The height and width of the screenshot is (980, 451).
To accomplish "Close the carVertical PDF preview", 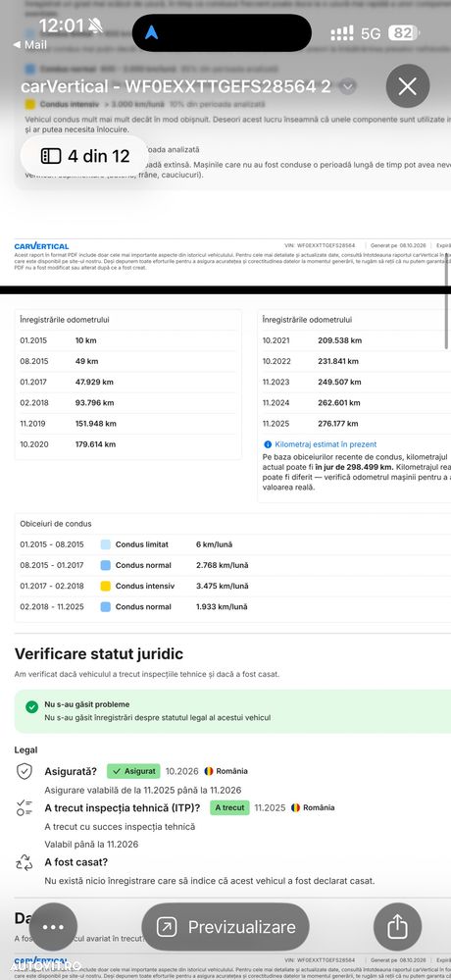I will (407, 86).
